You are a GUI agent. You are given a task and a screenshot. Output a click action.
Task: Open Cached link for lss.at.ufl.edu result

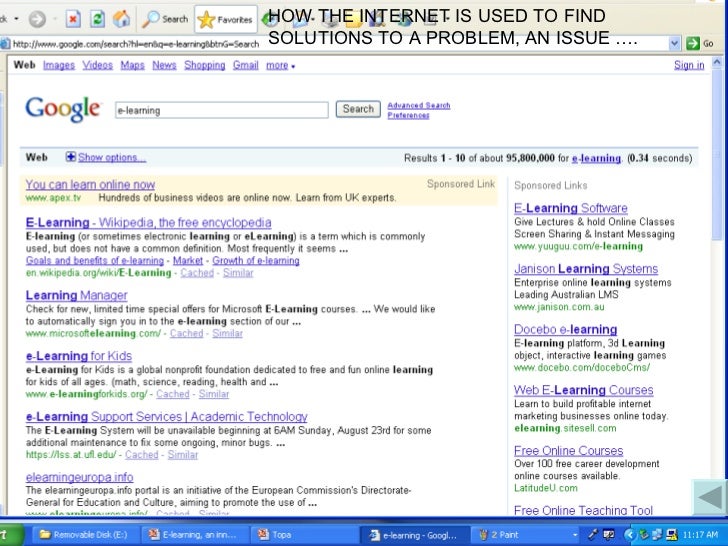(x=142, y=455)
